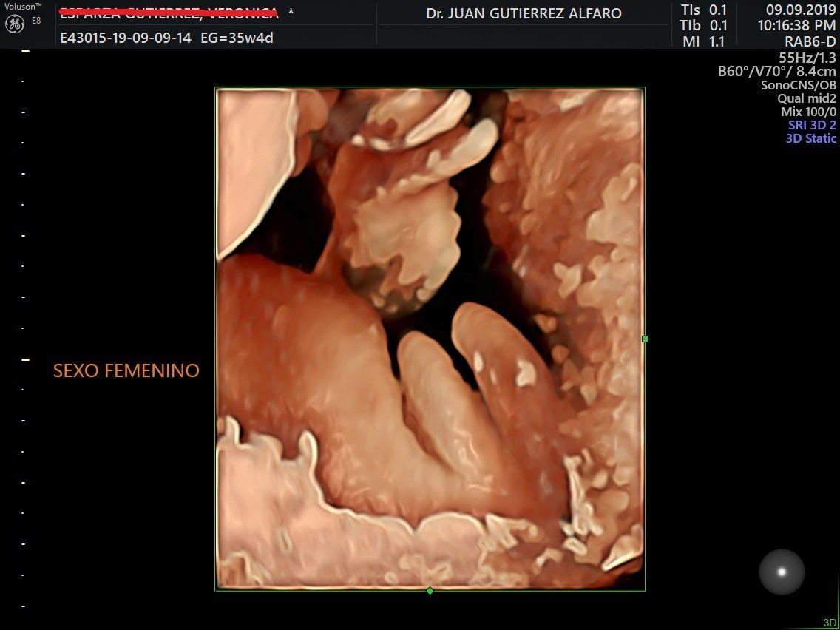840x630 pixels.
Task: Click the green 3D indicator label below the light sphere
Action: tap(830, 623)
